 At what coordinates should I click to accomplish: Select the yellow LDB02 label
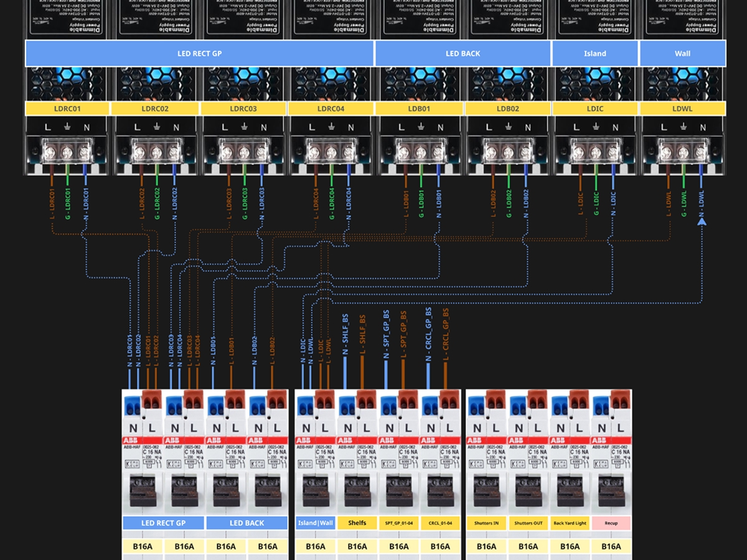[507, 108]
